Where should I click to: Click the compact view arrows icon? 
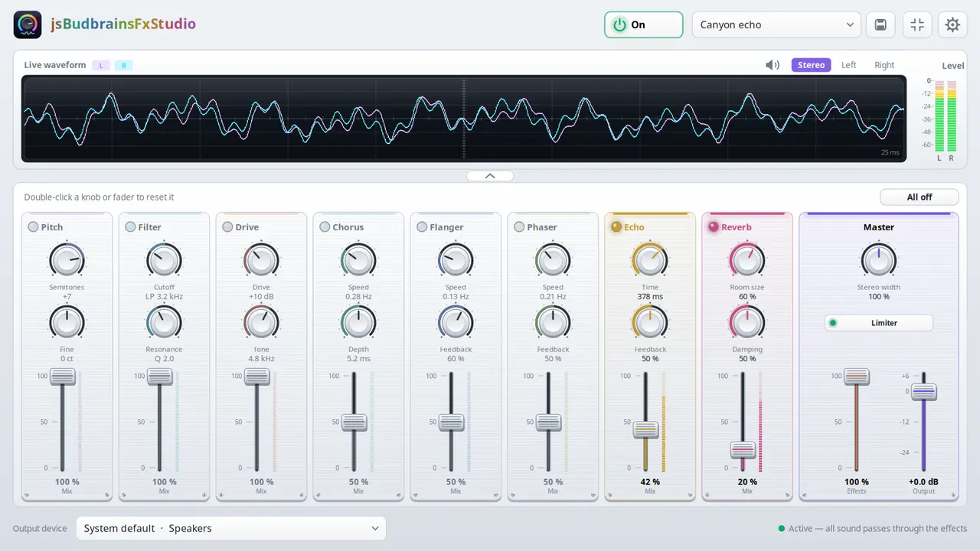point(917,24)
